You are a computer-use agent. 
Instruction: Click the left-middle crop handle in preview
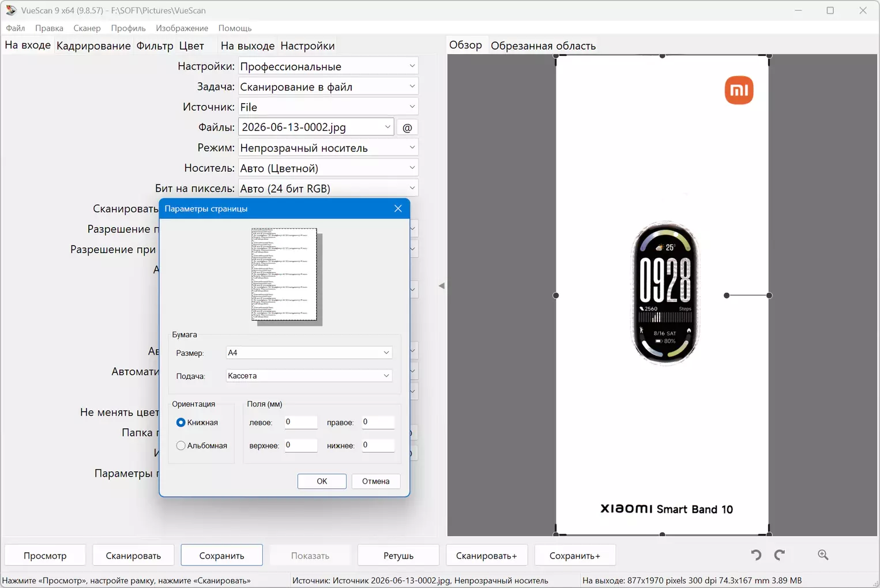[556, 295]
